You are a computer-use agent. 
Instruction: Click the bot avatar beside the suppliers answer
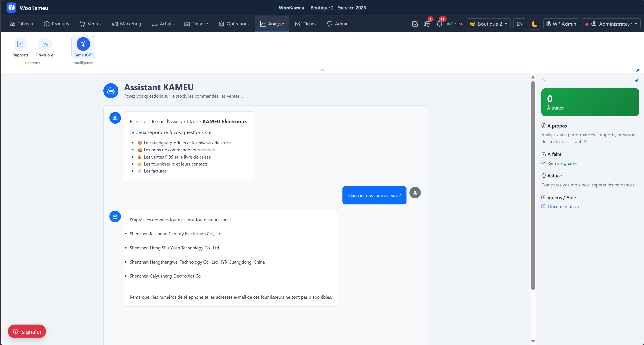[115, 216]
